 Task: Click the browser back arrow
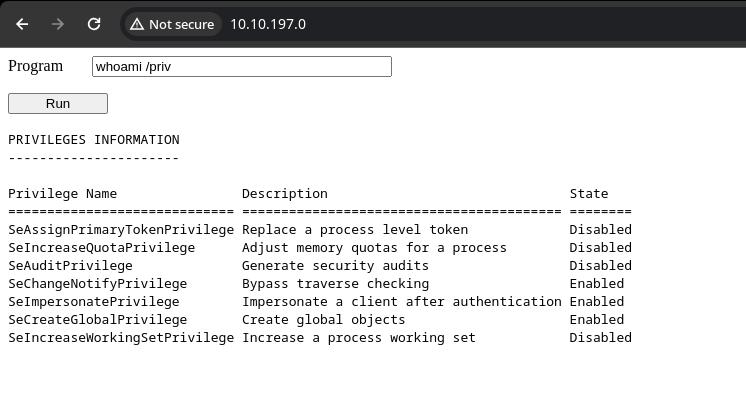[x=22, y=24]
